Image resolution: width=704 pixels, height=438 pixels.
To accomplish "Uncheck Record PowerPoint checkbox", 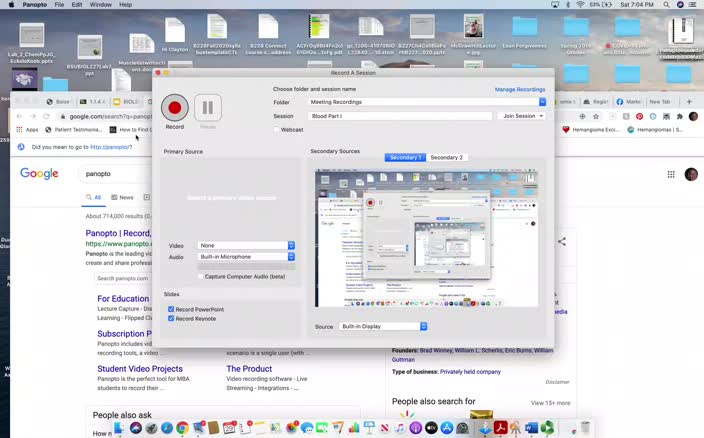I will point(171,309).
